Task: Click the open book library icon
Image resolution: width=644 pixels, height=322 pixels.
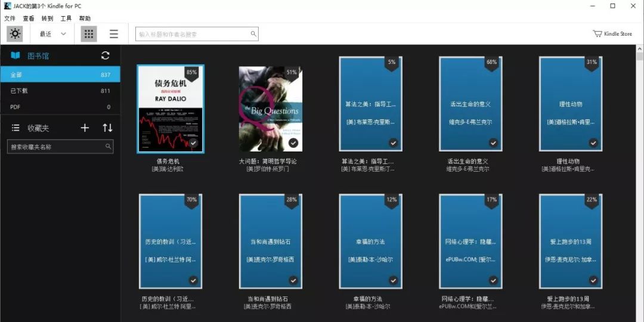Action: click(15, 55)
